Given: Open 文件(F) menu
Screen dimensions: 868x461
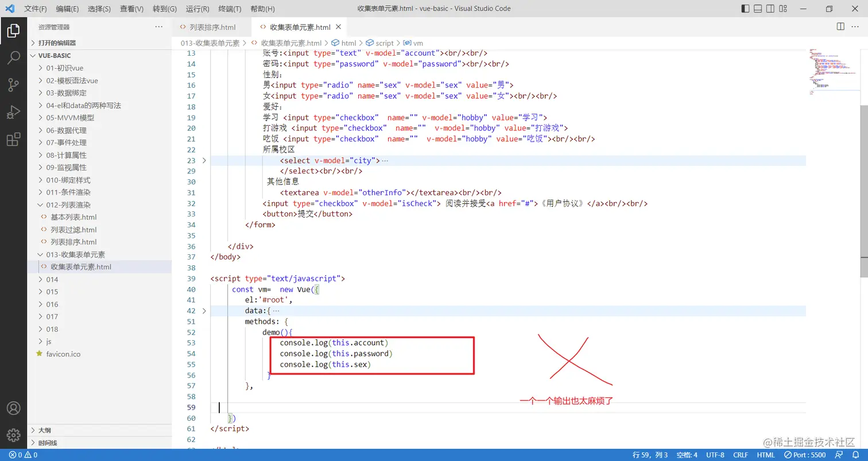Looking at the screenshot, I should click(36, 9).
